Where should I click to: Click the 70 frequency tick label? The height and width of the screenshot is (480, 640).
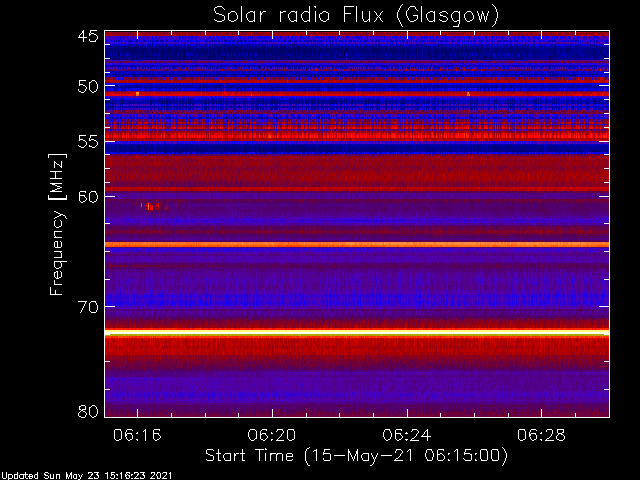coord(88,307)
